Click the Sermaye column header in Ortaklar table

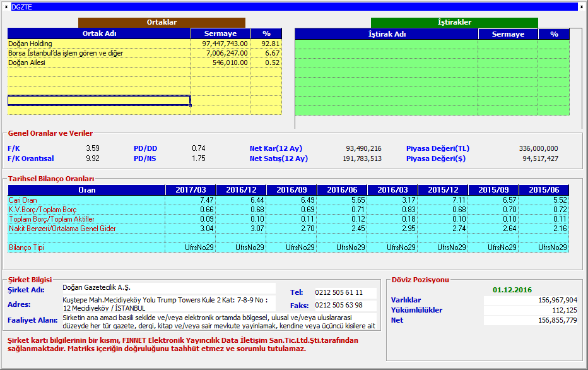221,33
